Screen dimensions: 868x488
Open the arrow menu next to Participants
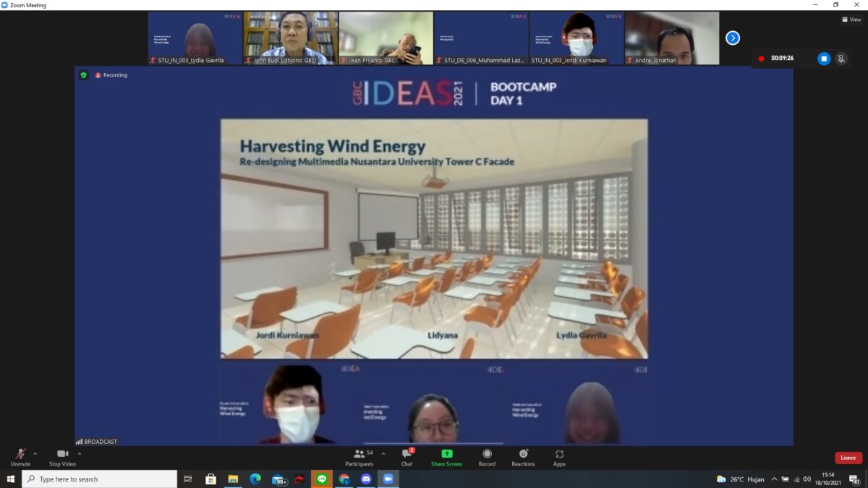tap(383, 453)
